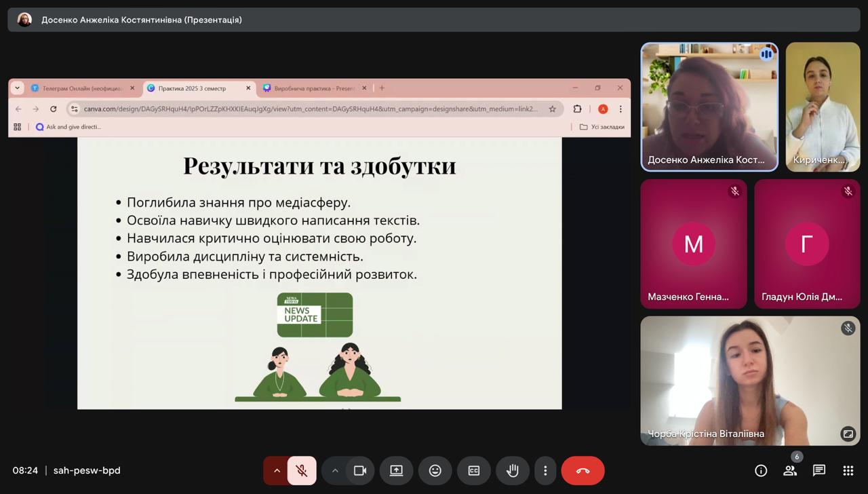Unmute the microphone button
Image resolution: width=868 pixels, height=494 pixels.
point(302,470)
